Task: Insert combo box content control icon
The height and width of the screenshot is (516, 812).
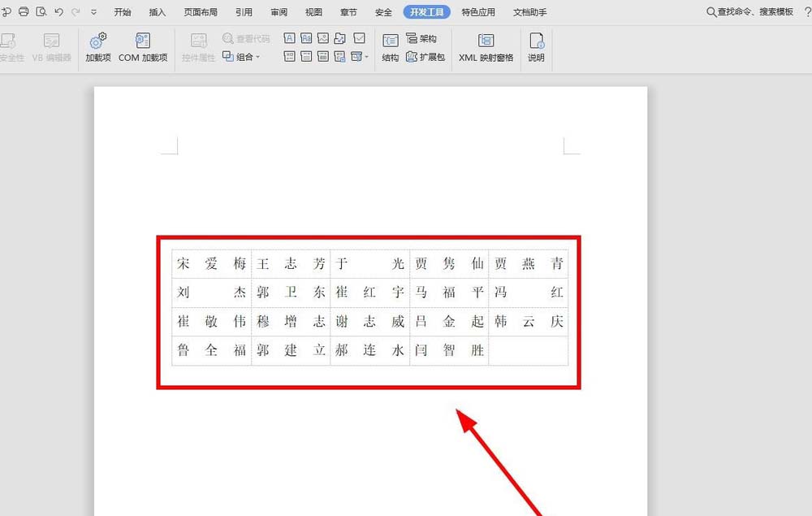Action: 290,56
